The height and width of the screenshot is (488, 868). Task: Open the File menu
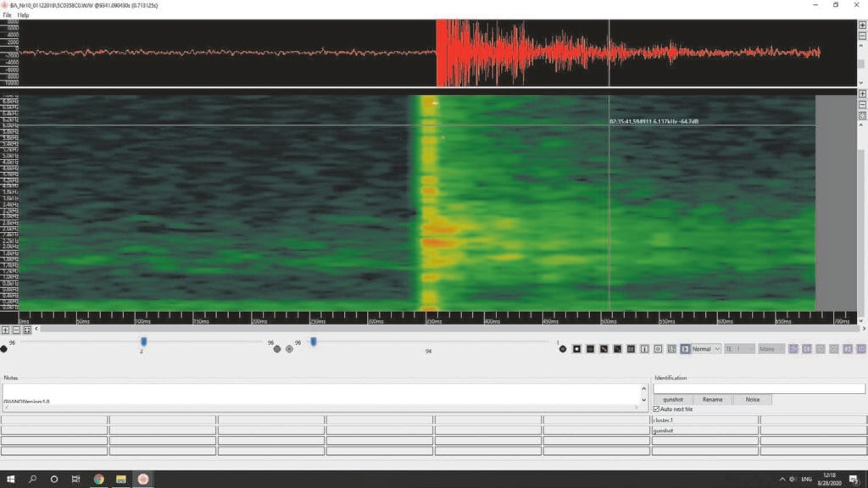pos(7,15)
